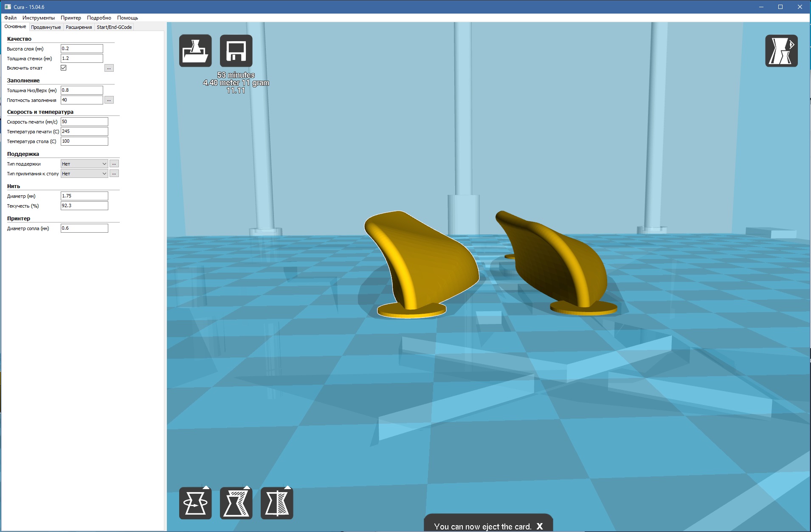Click the Высота слоя input field
This screenshot has height=532, width=811.
pyautogui.click(x=82, y=49)
